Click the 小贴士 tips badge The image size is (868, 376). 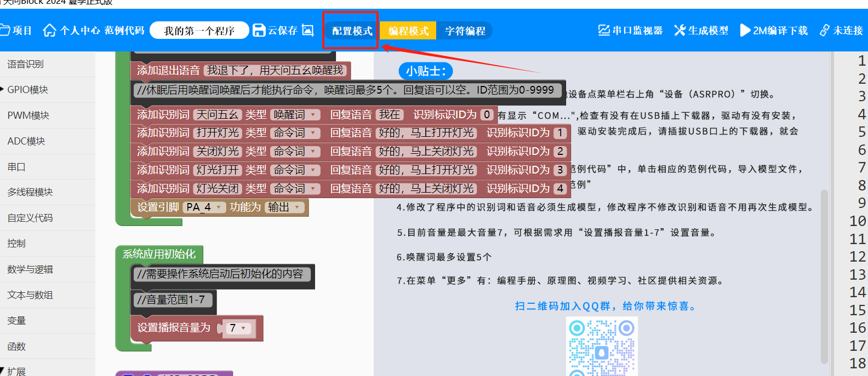(426, 71)
